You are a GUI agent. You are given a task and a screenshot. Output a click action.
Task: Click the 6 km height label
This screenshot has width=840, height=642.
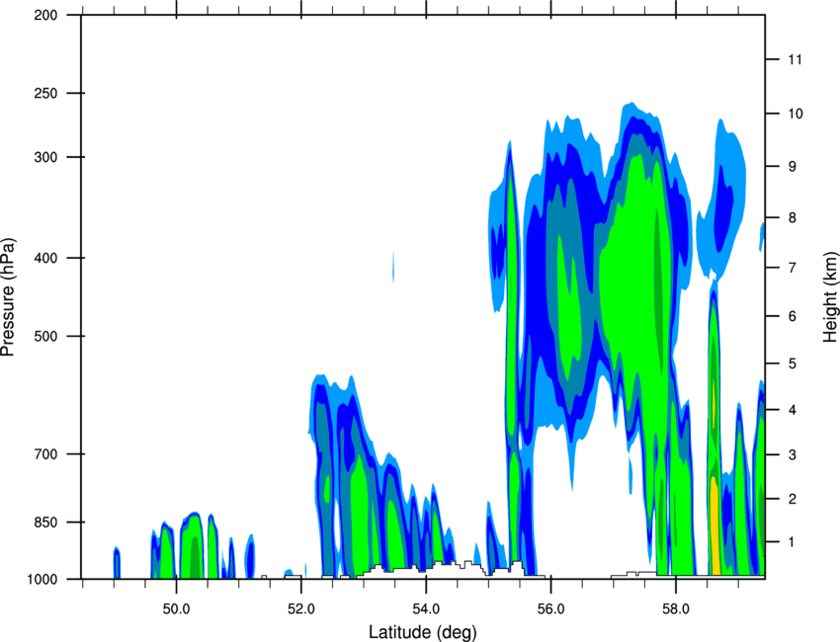coord(792,316)
